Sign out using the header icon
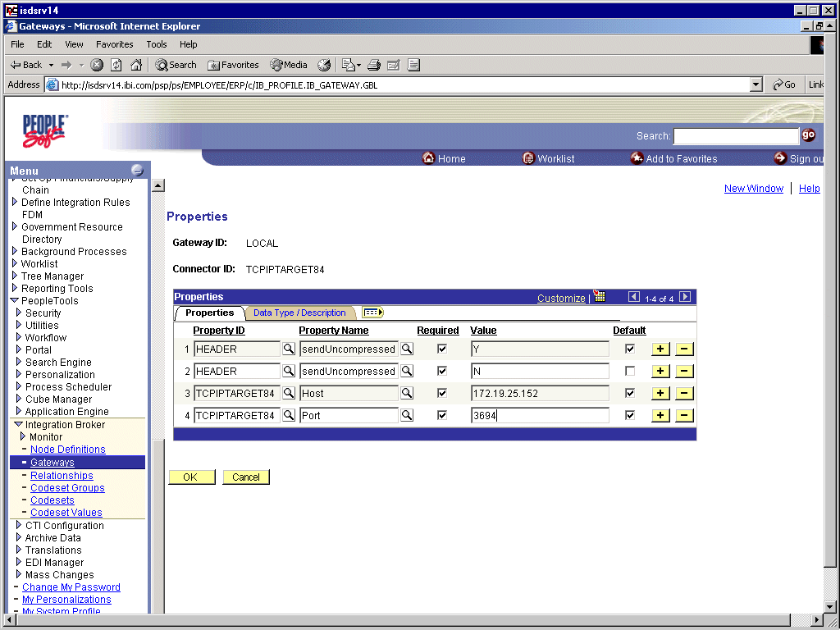 tap(779, 158)
